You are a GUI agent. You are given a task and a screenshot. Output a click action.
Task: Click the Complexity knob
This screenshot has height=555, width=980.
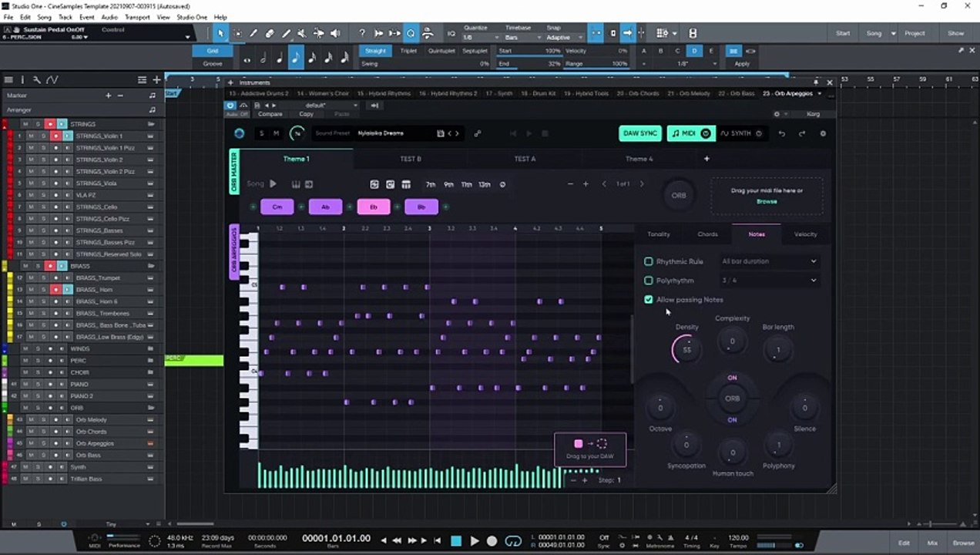pyautogui.click(x=732, y=341)
